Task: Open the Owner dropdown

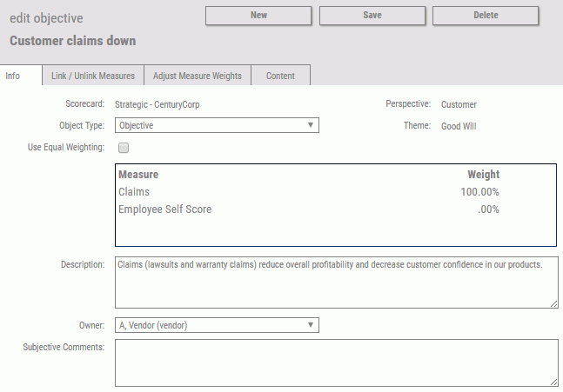Action: click(x=217, y=325)
